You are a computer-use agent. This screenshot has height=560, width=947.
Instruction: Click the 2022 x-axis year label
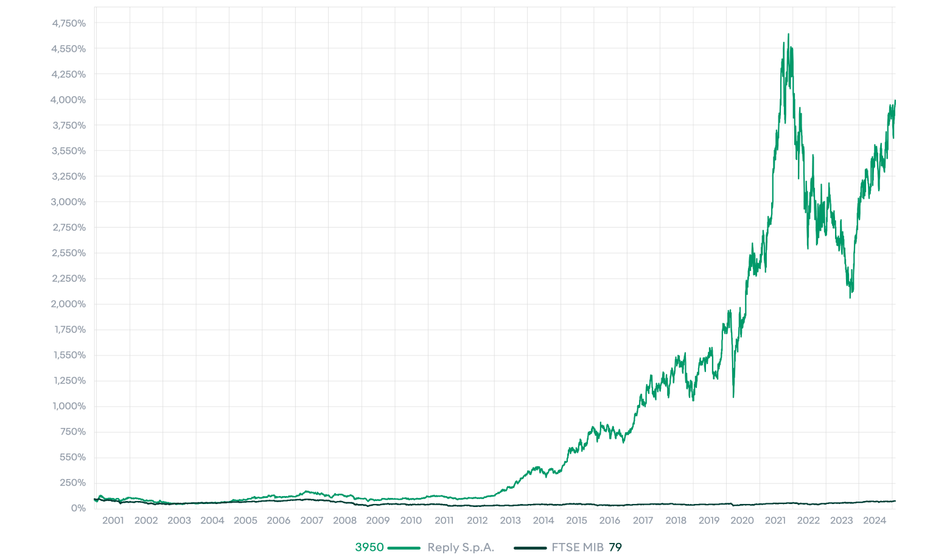click(809, 520)
